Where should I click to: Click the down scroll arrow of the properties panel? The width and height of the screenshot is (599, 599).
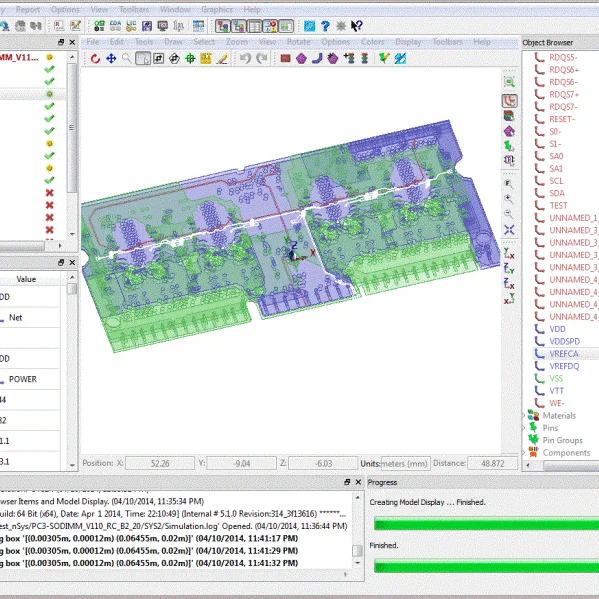click(x=72, y=465)
